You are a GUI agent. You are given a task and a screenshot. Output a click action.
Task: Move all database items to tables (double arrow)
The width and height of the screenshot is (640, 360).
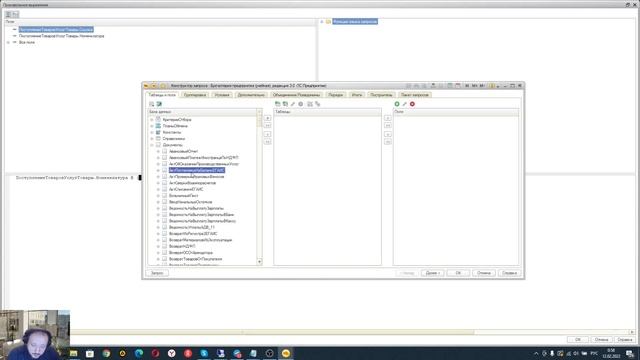click(267, 126)
